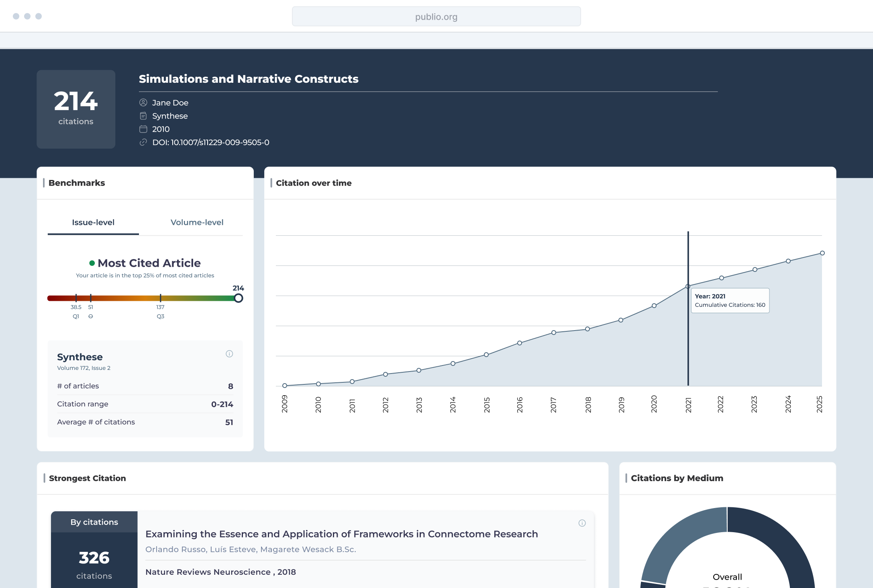This screenshot has width=873, height=588.
Task: Select the Issue-level tab
Action: pos(93,222)
